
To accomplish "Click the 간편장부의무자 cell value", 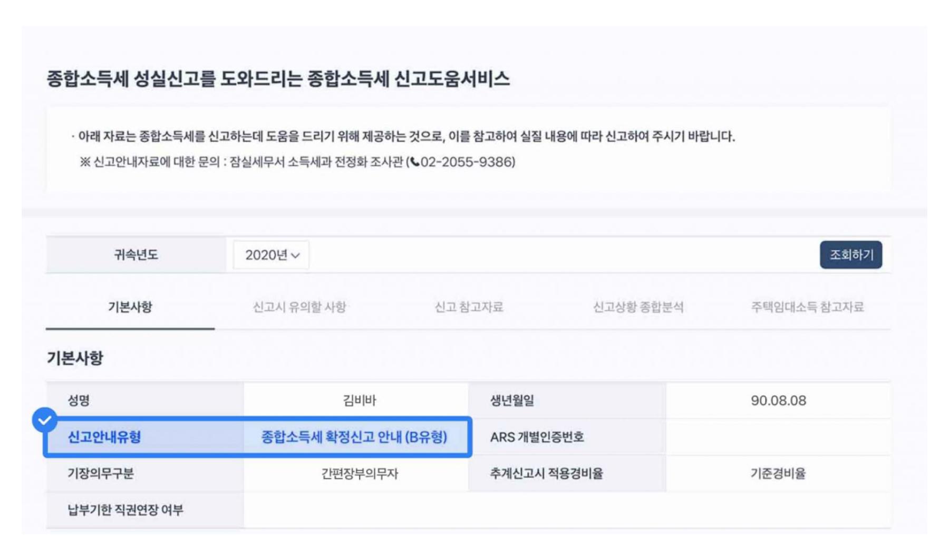I will coord(360,474).
